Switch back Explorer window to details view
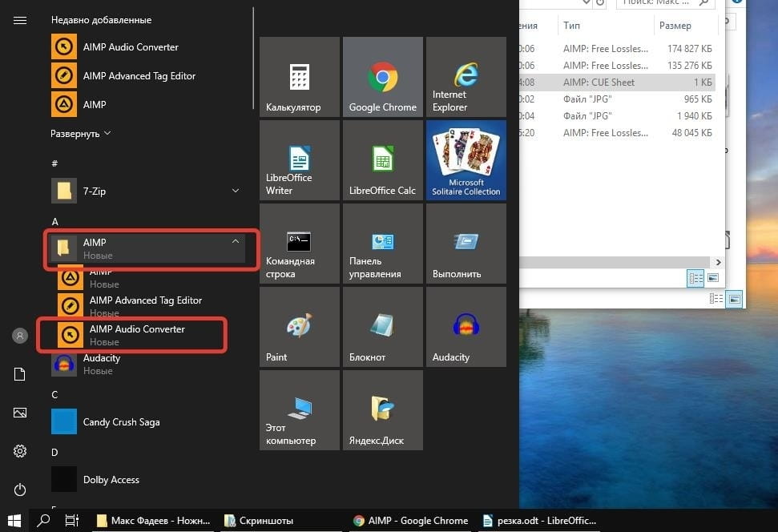This screenshot has height=532, width=778. tap(716, 299)
